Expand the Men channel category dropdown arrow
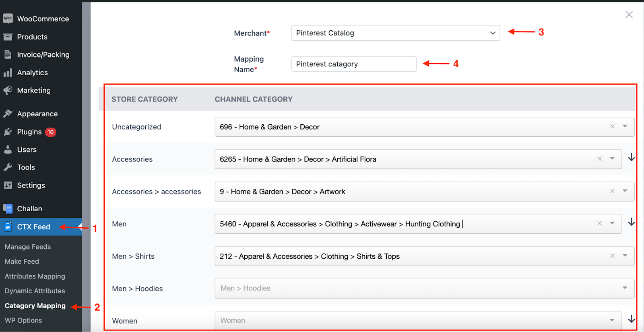The width and height of the screenshot is (644, 332). (612, 223)
